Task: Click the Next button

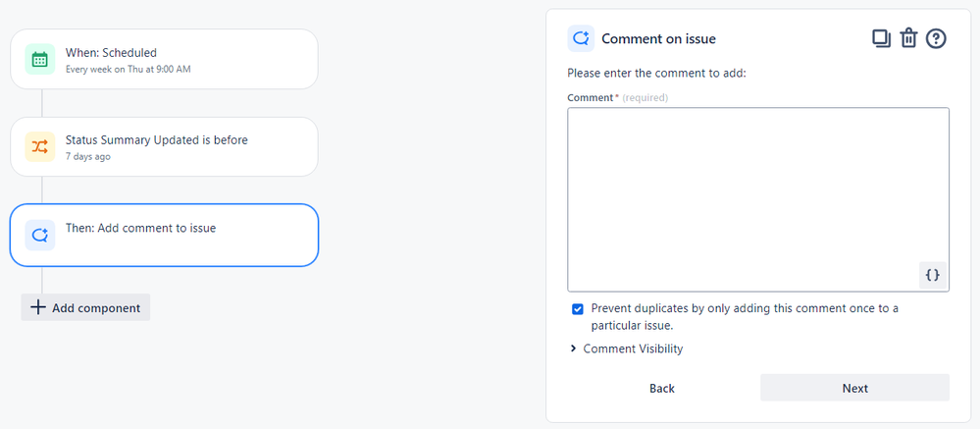Action: [854, 388]
